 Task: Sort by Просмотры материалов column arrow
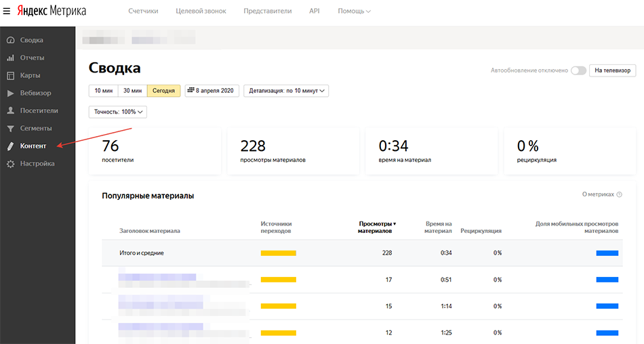point(395,223)
